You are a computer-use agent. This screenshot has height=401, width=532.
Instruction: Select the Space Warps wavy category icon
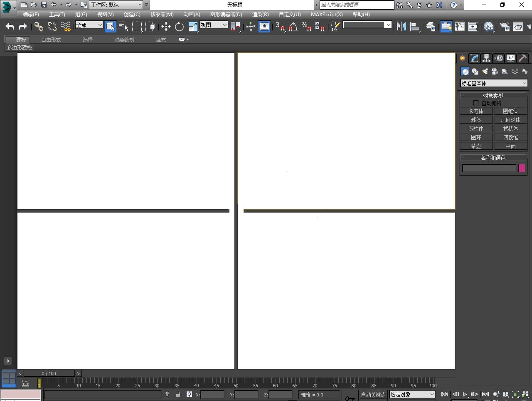(x=515, y=72)
